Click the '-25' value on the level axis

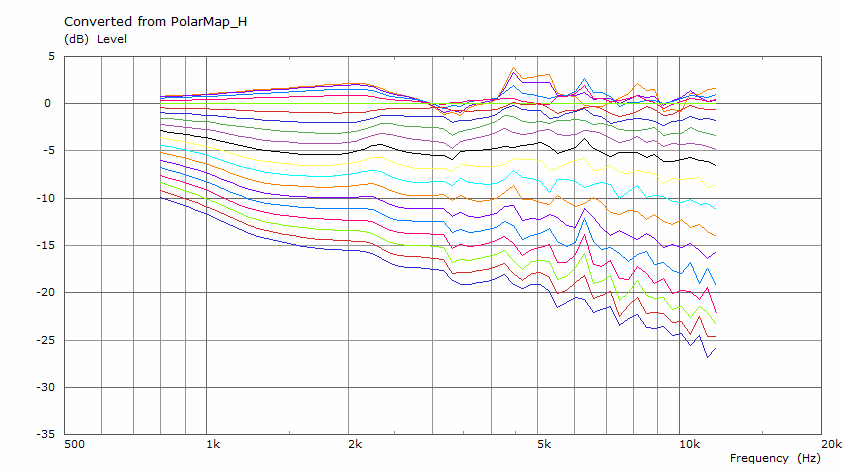(x=45, y=340)
